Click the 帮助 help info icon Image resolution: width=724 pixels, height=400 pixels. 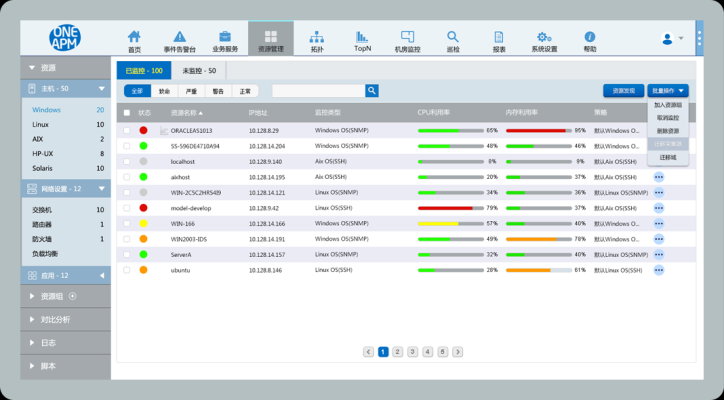point(590,36)
